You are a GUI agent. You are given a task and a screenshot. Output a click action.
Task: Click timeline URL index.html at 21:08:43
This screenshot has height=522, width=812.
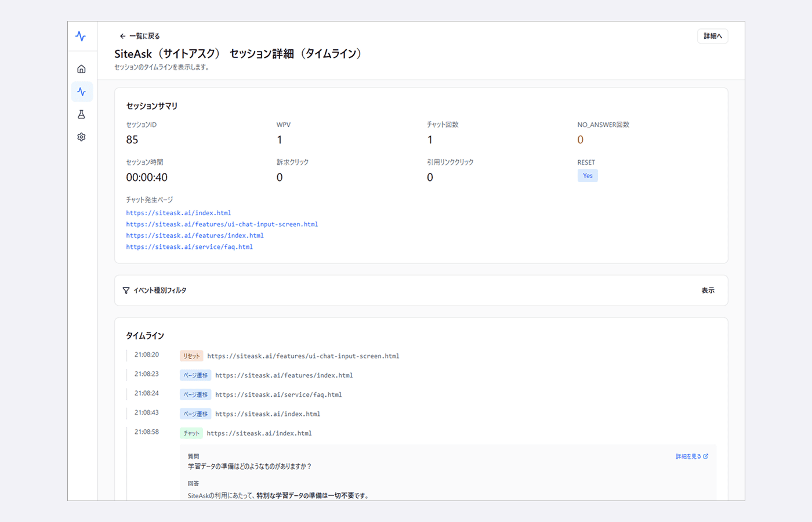pos(267,414)
